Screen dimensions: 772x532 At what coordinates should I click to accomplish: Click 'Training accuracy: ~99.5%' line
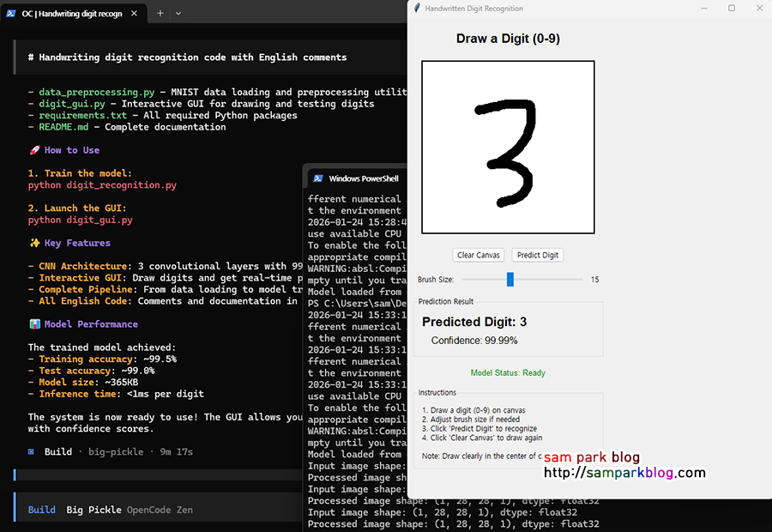[x=102, y=359]
